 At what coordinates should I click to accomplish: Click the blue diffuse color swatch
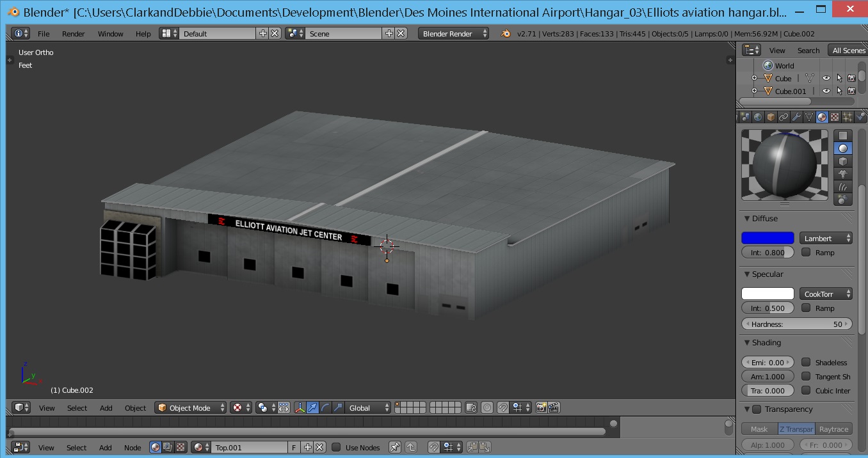click(x=768, y=238)
